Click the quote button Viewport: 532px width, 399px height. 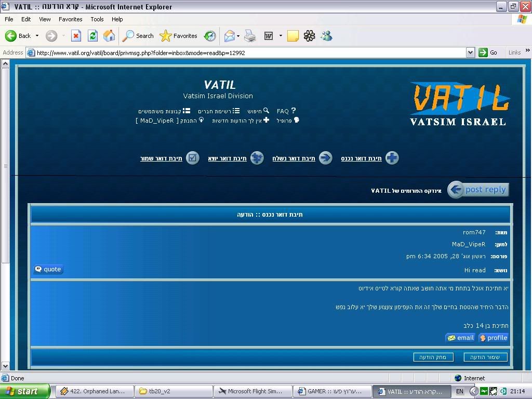(x=48, y=270)
